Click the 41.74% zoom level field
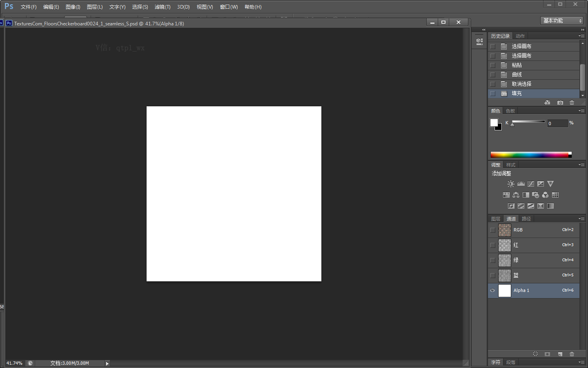 14,364
